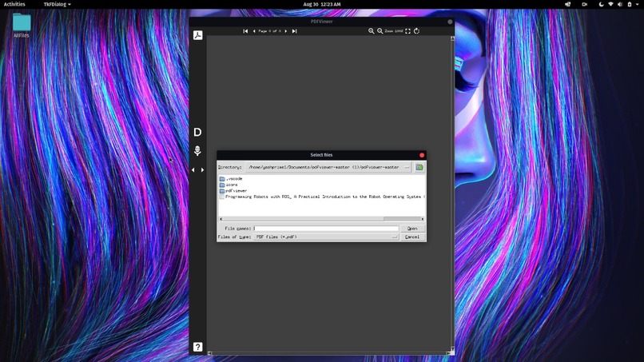The width and height of the screenshot is (644, 362).
Task: Click the battery status icon
Action: click(629, 4)
